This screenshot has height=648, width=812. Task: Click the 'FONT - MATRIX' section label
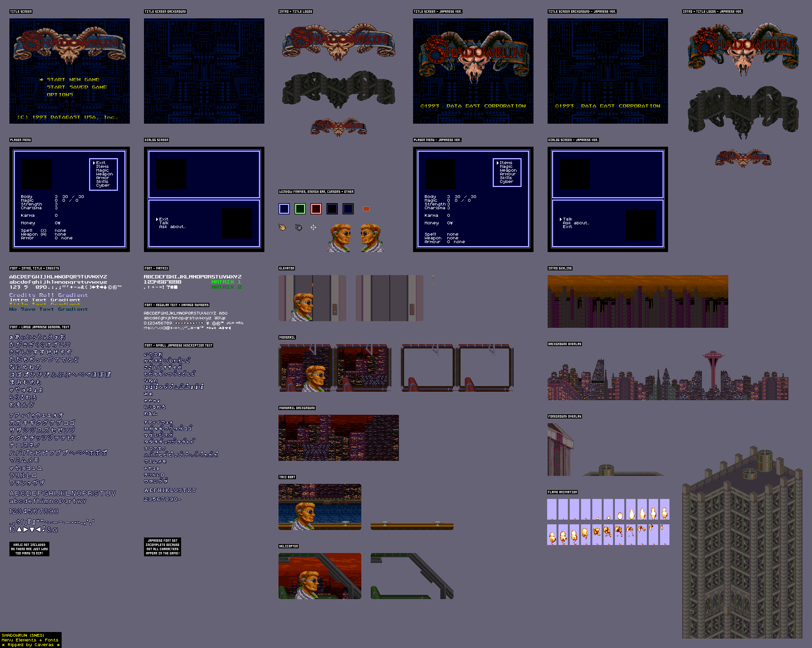click(156, 269)
